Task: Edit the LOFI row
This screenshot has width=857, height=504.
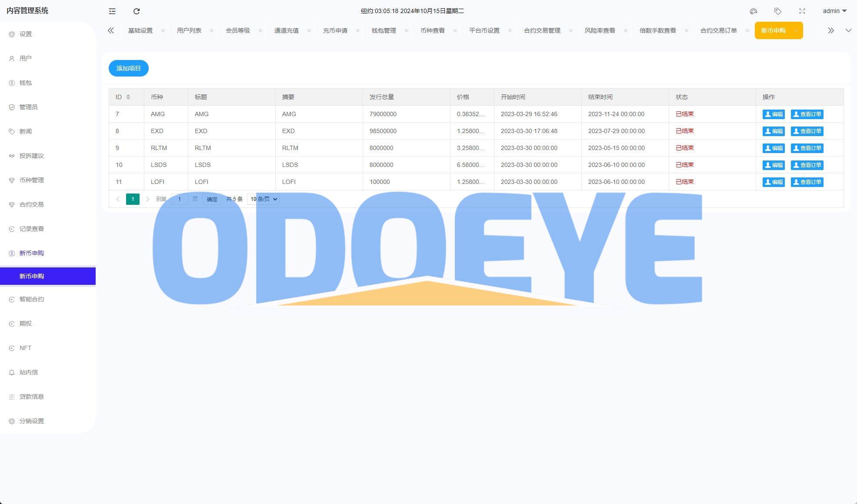Action: pyautogui.click(x=774, y=182)
